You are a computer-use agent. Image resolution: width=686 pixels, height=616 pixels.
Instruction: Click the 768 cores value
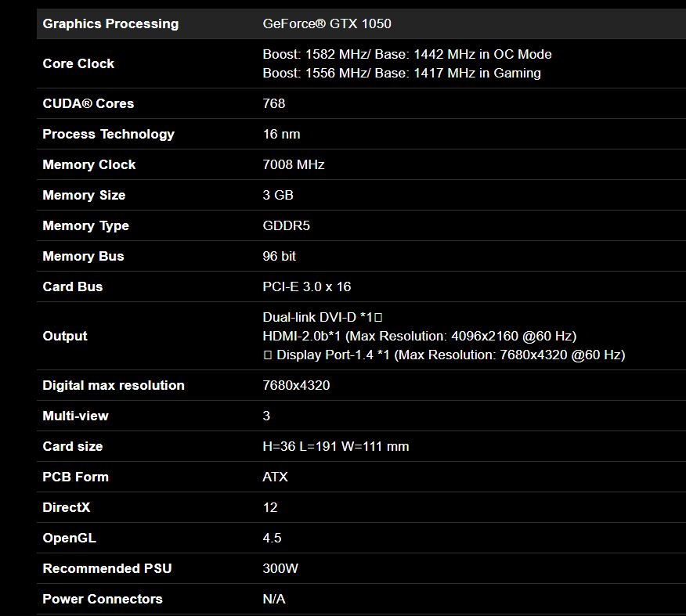[x=274, y=103]
